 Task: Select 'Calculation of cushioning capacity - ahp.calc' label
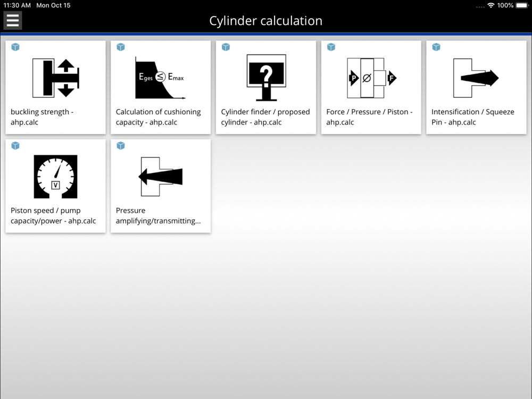[x=158, y=117]
